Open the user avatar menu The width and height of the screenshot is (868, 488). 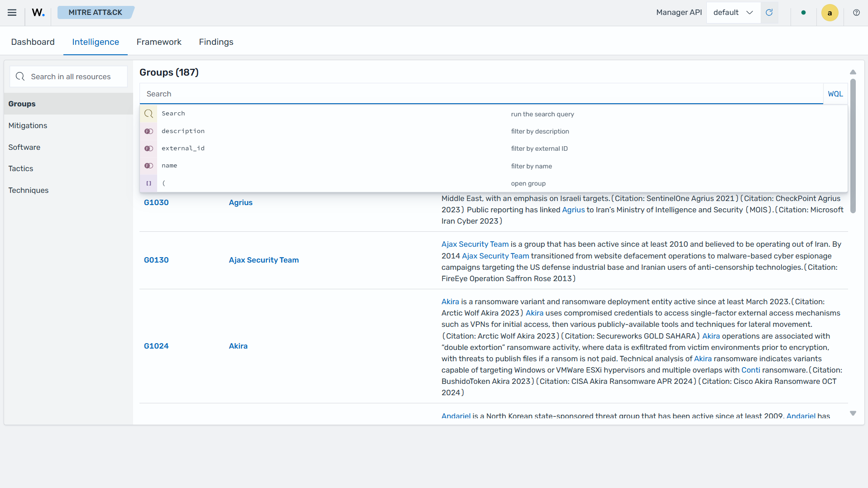[x=830, y=13]
